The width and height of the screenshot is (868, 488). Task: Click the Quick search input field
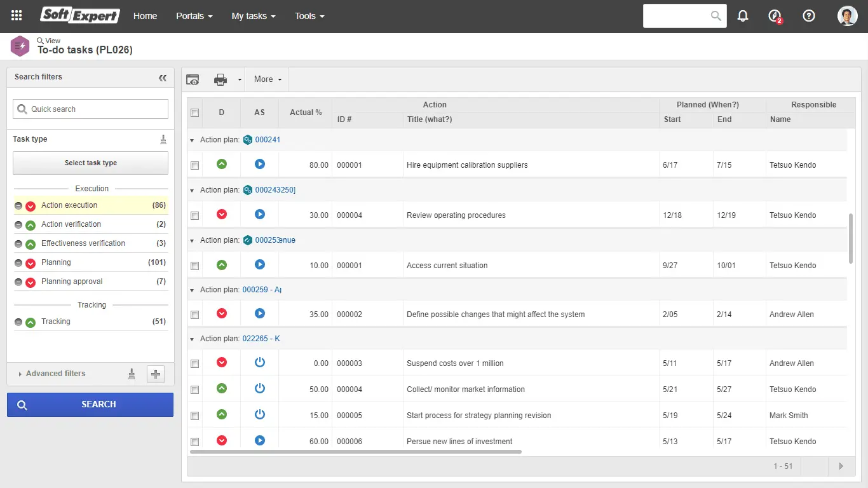[x=90, y=109]
